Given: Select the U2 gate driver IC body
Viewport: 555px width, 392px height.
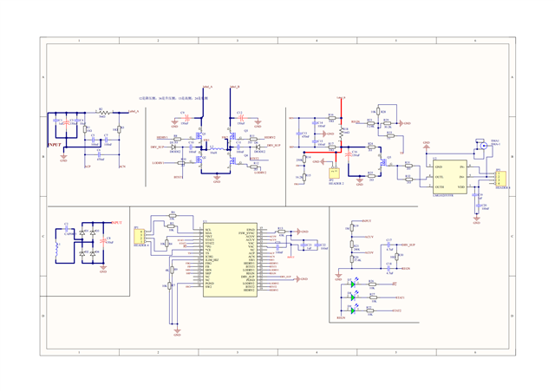Looking at the screenshot, I should (x=450, y=177).
